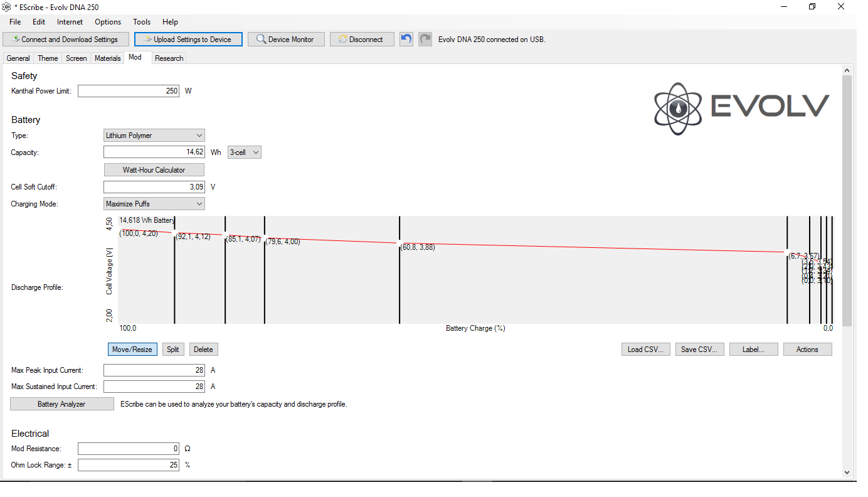This screenshot has height=497, width=868.
Task: Open the Device Monitor
Action: click(x=285, y=40)
